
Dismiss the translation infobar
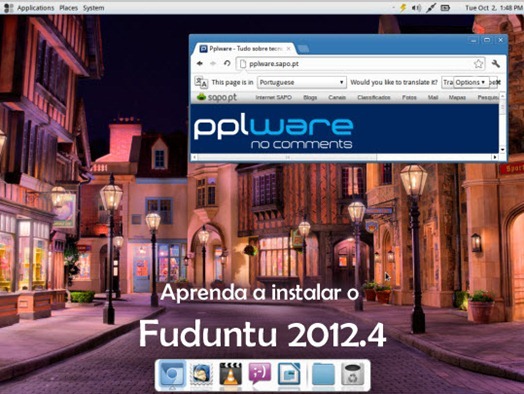(498, 82)
